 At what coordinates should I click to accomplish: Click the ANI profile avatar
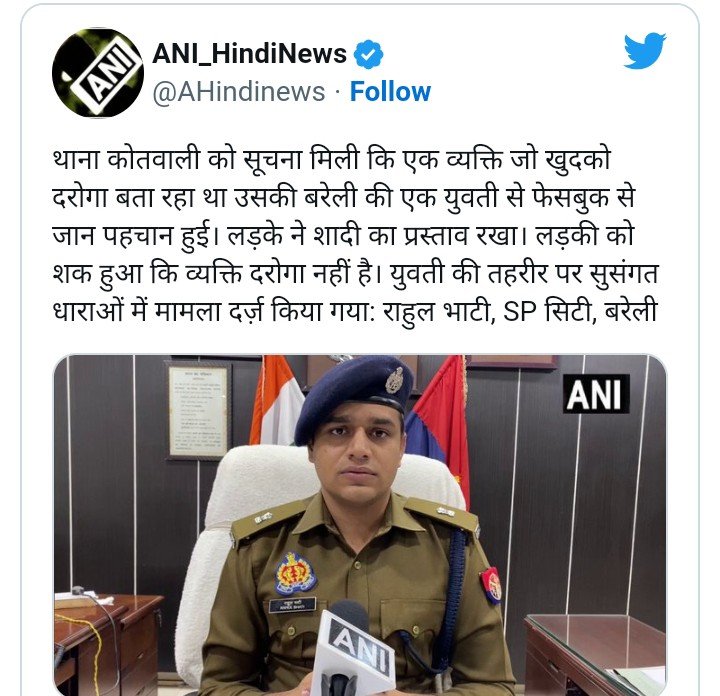tap(98, 73)
